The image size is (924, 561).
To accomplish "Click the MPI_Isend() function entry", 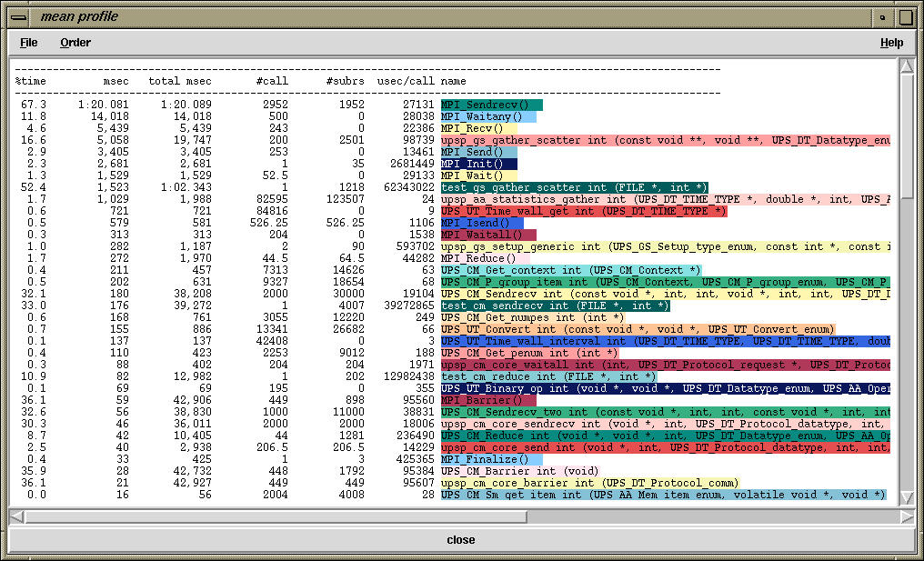I will click(482, 223).
